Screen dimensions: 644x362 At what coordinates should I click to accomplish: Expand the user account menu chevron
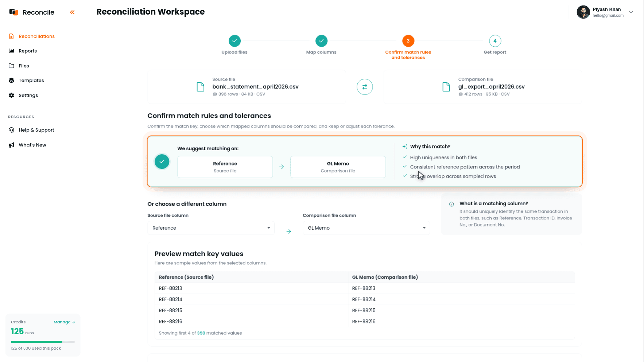tap(631, 12)
